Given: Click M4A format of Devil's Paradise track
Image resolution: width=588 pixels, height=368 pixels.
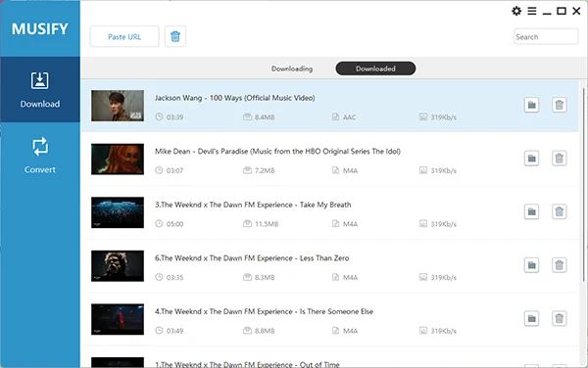Looking at the screenshot, I should 350,170.
